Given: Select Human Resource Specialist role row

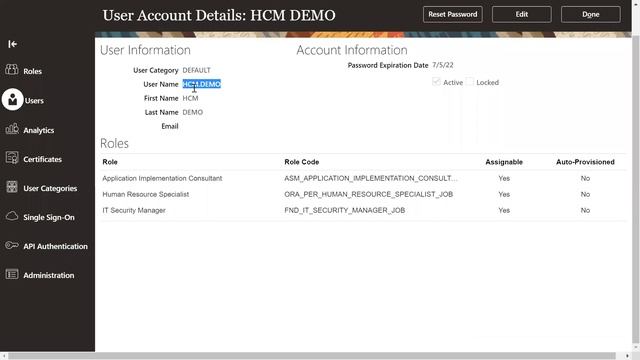Looking at the screenshot, I should point(362,194).
